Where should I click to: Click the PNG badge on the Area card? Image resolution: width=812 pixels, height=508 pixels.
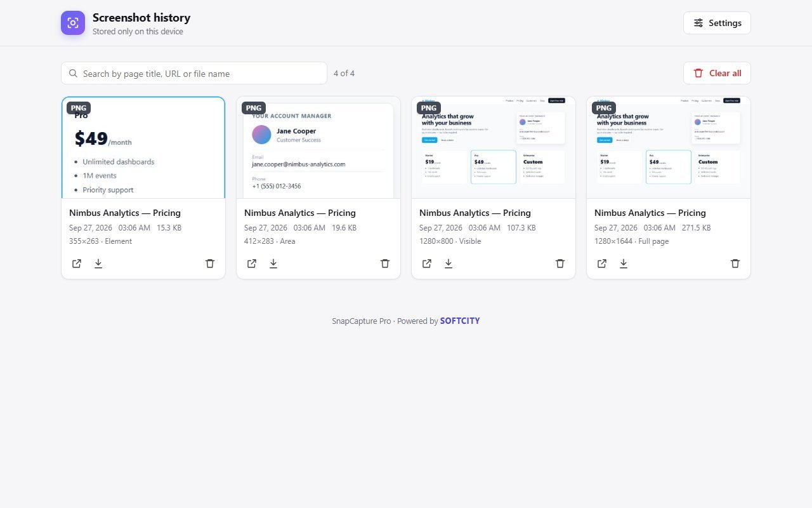pyautogui.click(x=254, y=108)
